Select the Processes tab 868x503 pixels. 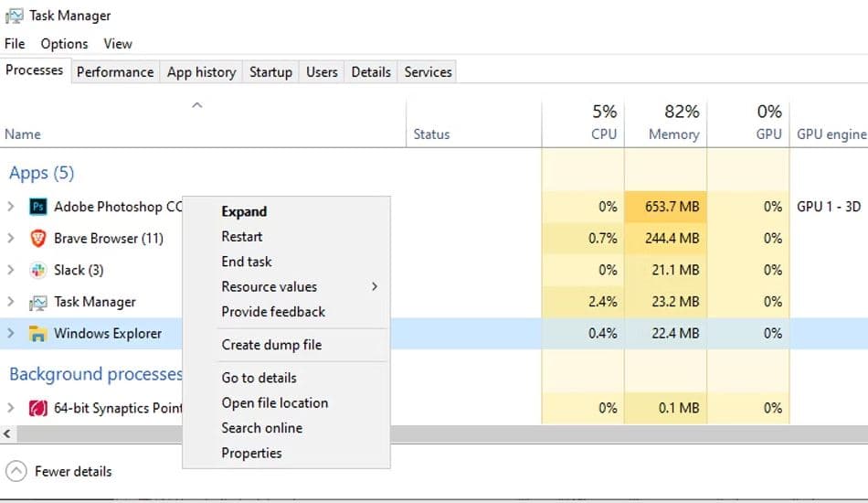(35, 70)
